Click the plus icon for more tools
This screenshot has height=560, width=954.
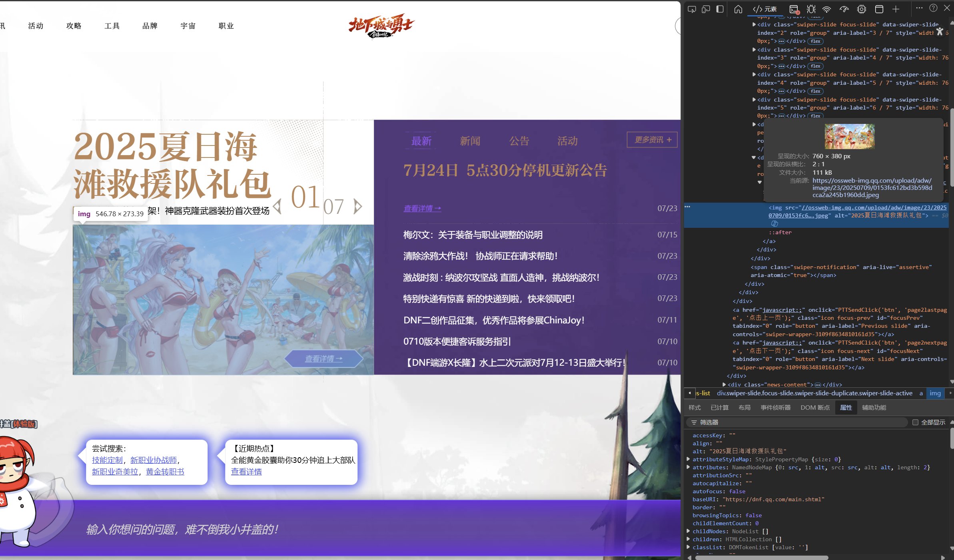[x=896, y=9]
